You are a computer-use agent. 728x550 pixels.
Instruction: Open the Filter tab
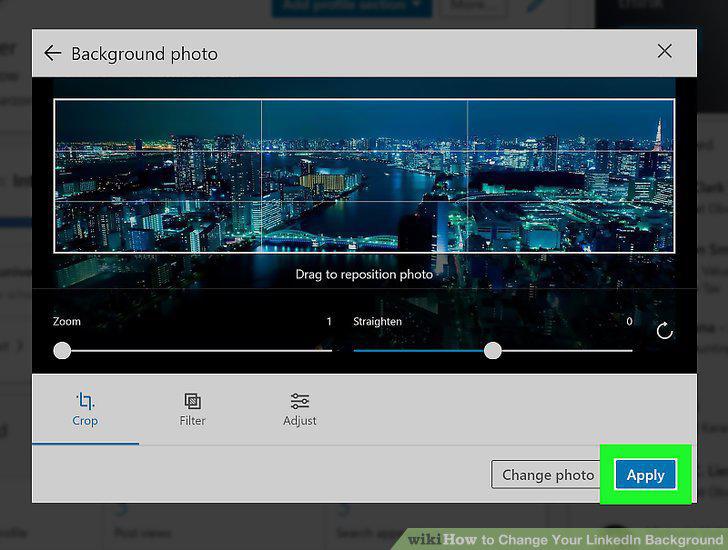[192, 409]
